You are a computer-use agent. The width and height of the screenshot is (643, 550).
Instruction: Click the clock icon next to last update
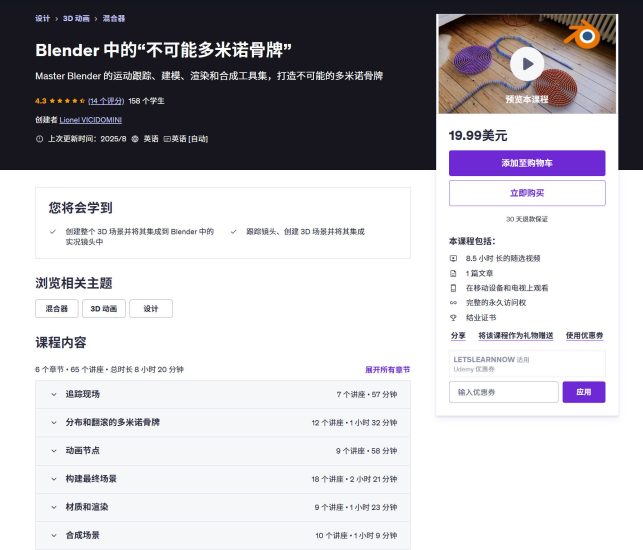click(39, 139)
